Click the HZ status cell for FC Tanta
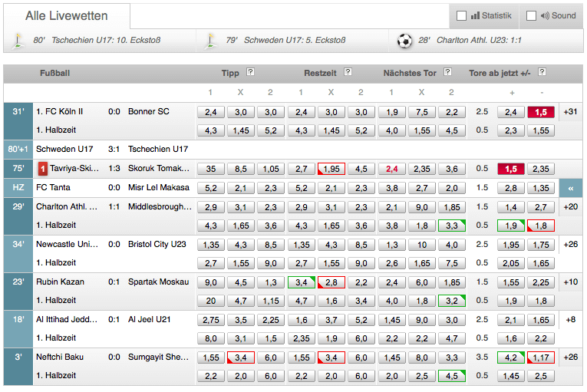 [18, 188]
